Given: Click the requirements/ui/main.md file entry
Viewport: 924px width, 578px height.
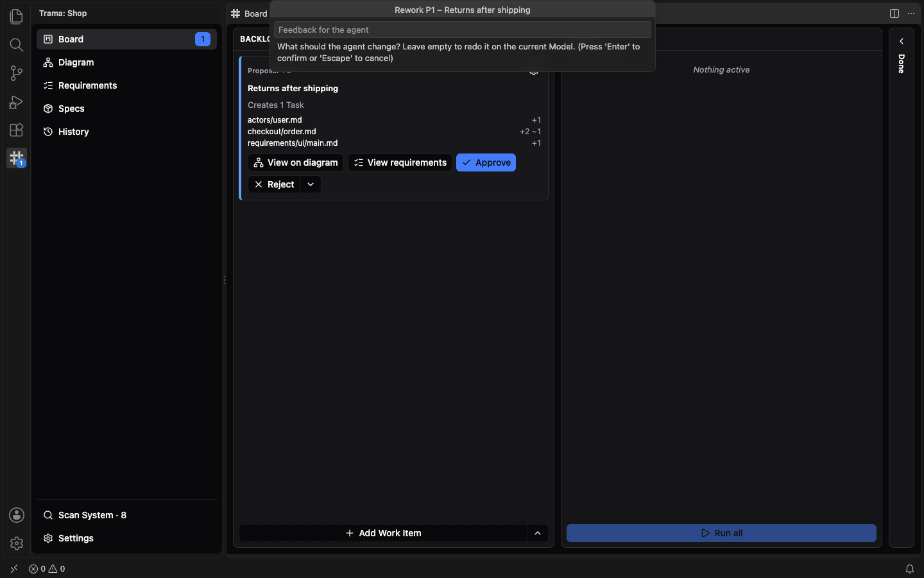Looking at the screenshot, I should pos(293,143).
